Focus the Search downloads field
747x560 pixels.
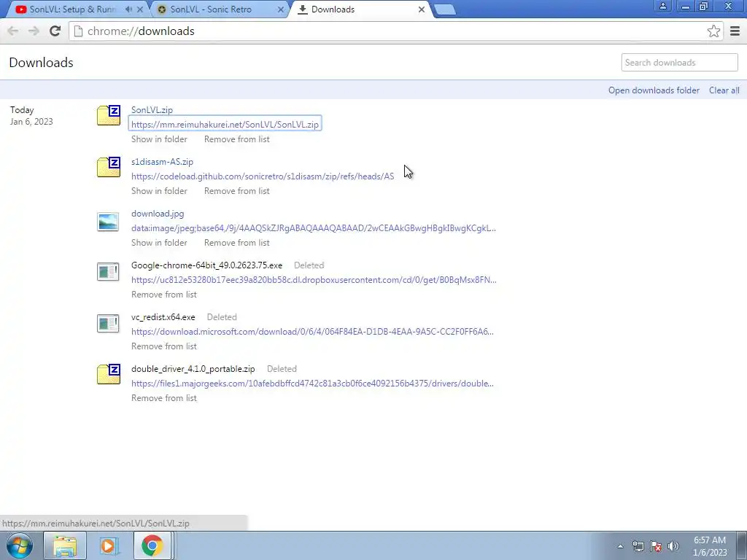679,63
